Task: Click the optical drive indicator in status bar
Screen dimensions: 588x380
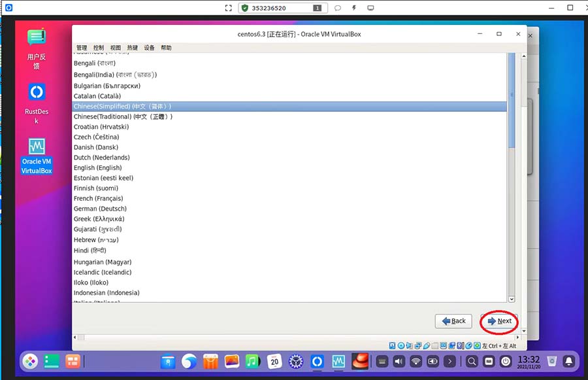Action: coord(401,345)
